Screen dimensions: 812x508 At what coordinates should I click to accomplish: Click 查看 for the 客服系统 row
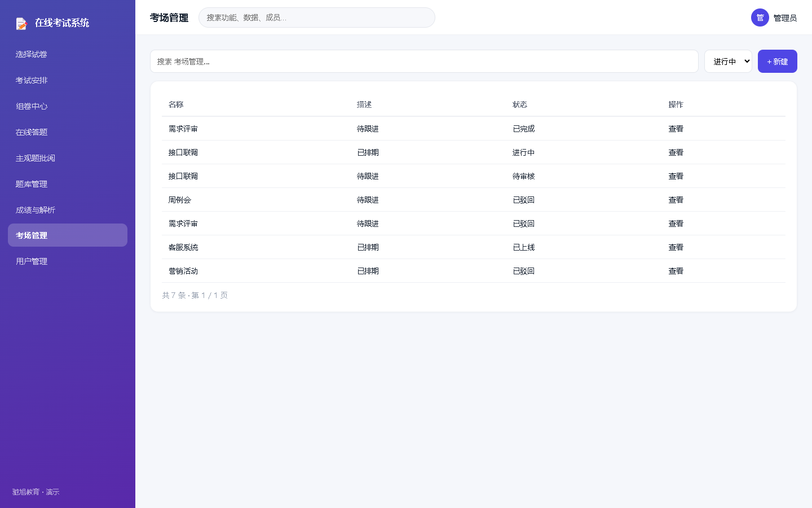point(676,247)
